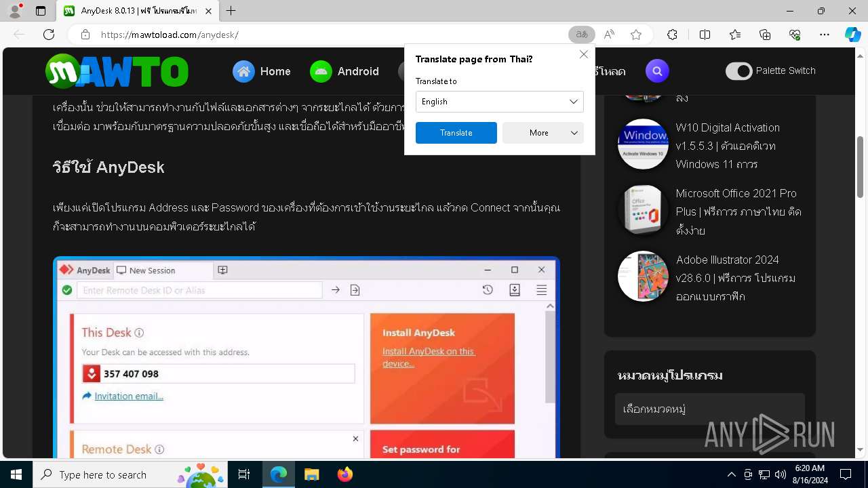Open Task View on taskbar

(x=244, y=474)
